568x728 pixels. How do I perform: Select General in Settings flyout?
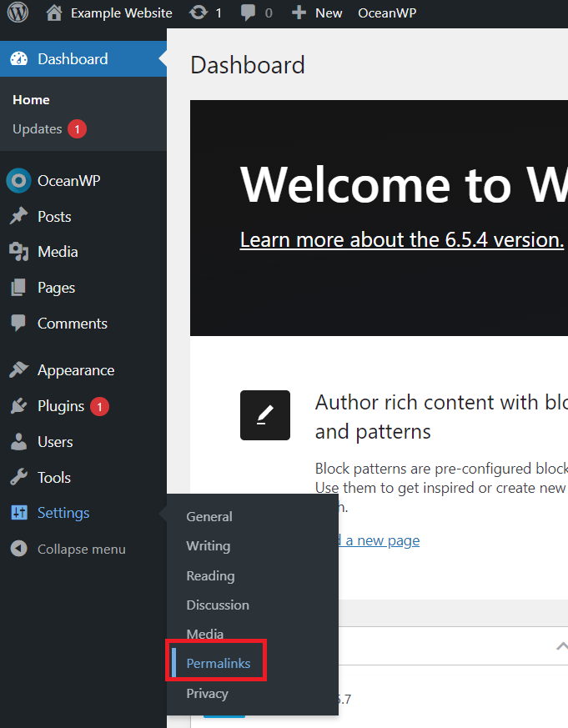209,516
